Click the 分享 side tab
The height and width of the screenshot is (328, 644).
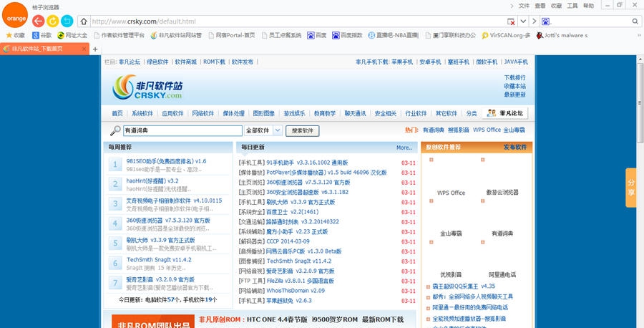pos(631,188)
